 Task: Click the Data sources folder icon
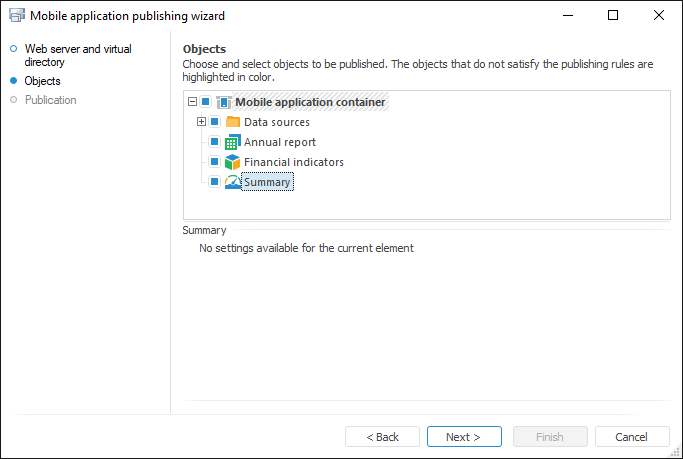point(232,122)
